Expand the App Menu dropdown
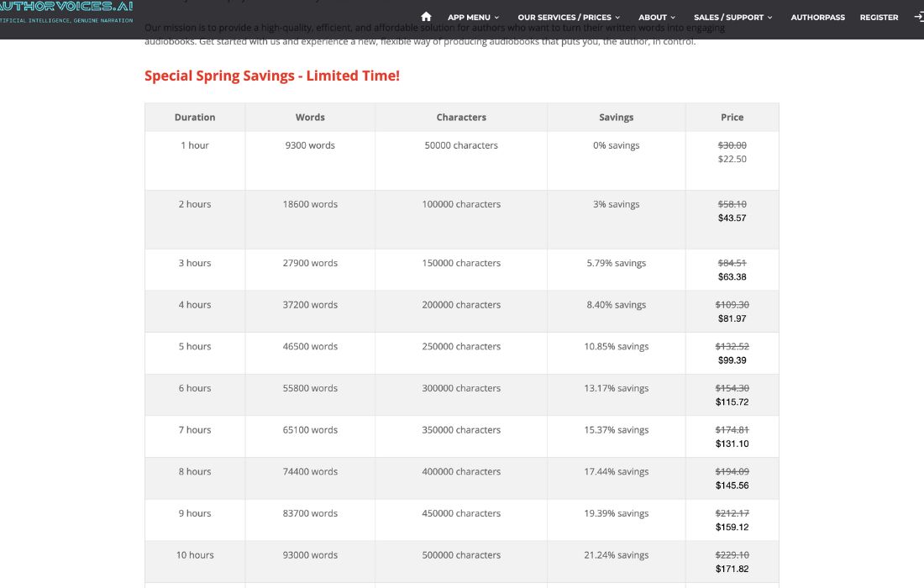 (x=473, y=17)
